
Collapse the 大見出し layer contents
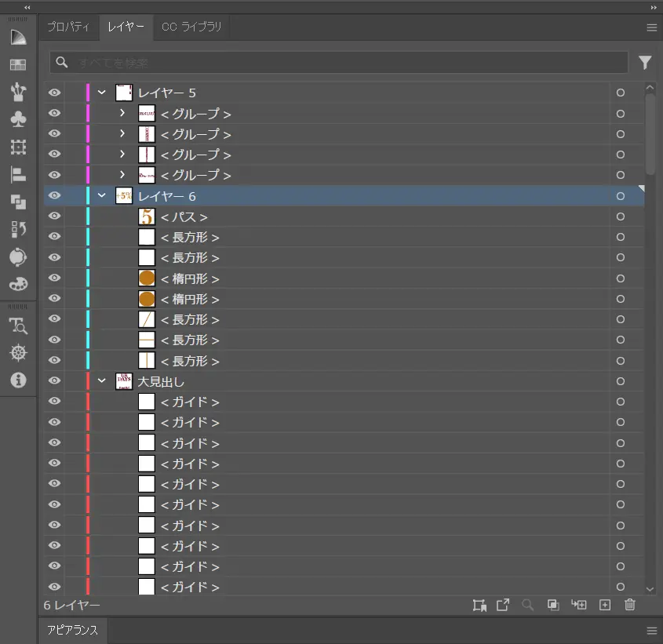click(x=102, y=381)
